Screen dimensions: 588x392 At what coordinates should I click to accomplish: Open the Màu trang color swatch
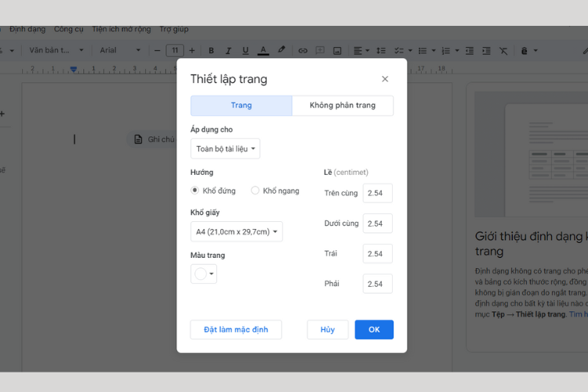pyautogui.click(x=204, y=274)
